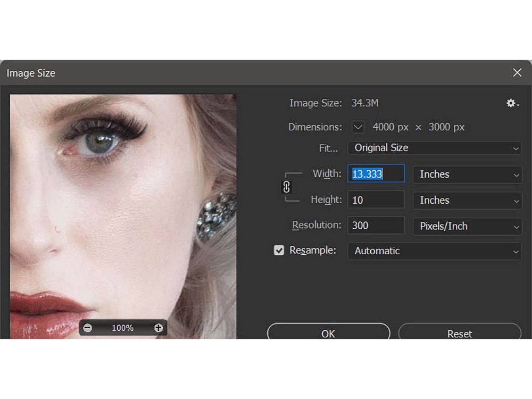Viewport: 532px width, 399px height.
Task: Open the Width units Inches dropdown
Action: coord(467,174)
